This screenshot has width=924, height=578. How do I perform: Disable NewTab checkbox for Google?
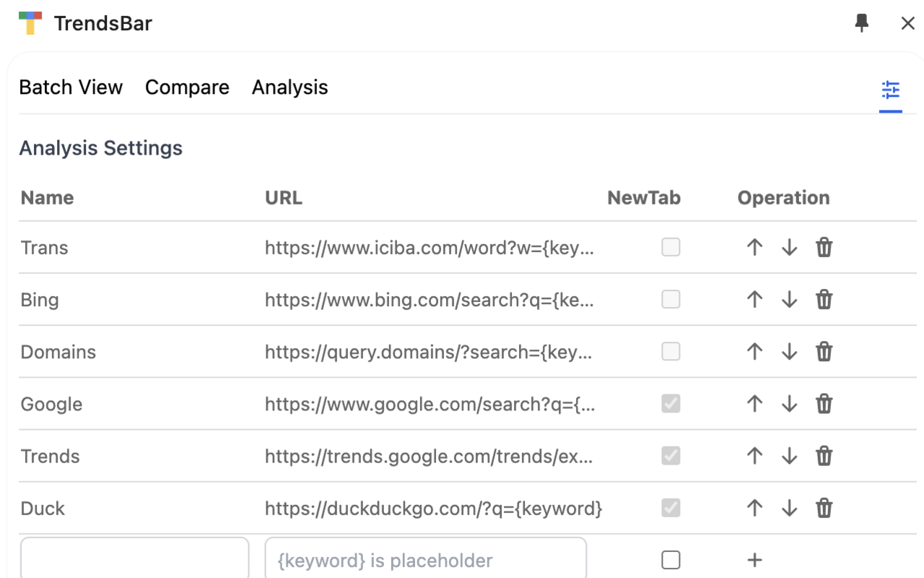point(671,404)
